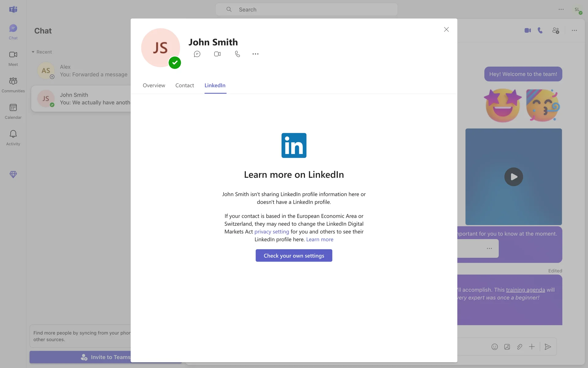Start a video call from the profile card
Screen dimensions: 588x368
(x=217, y=54)
